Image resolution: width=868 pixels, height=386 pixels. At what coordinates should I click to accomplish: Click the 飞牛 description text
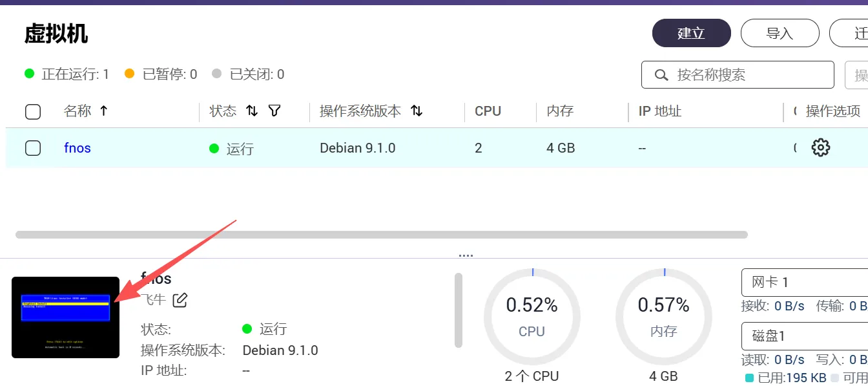pos(154,300)
